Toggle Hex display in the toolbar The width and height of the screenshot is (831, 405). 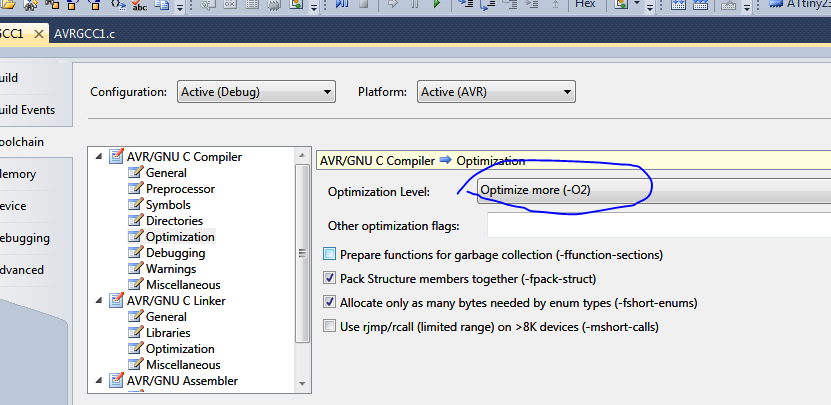585,5
